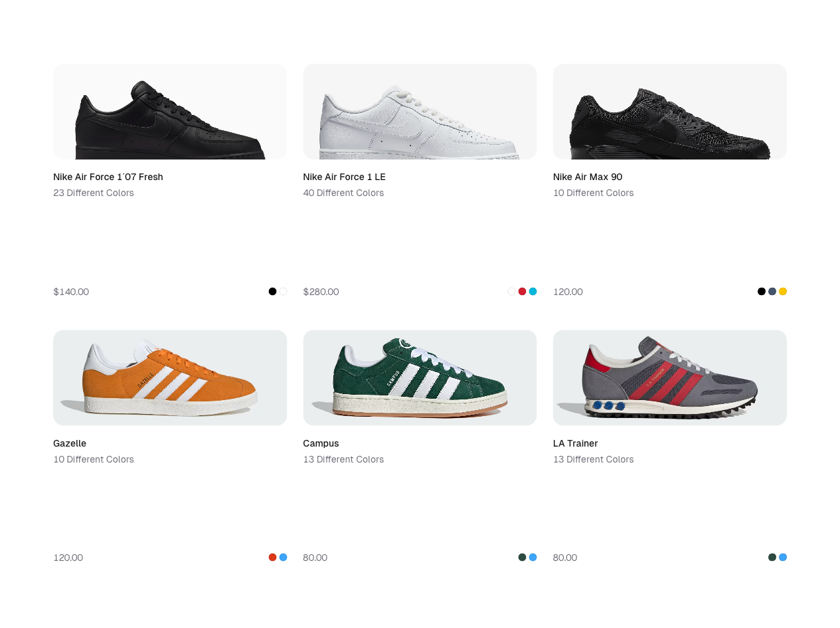Choose the blue colorway for LA Trainer
Viewport: 840px width, 628px height.
click(782, 557)
